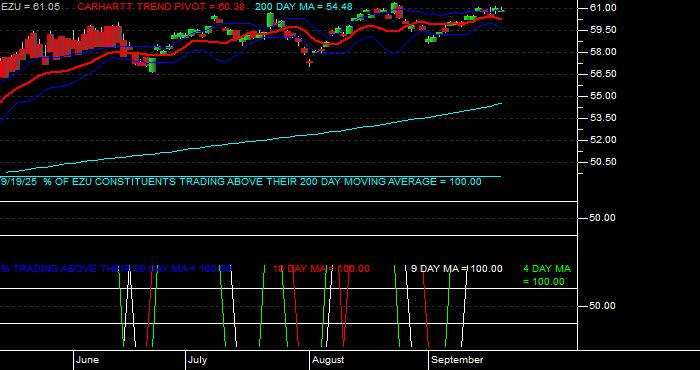Click the 52.00 price axis value

point(603,140)
